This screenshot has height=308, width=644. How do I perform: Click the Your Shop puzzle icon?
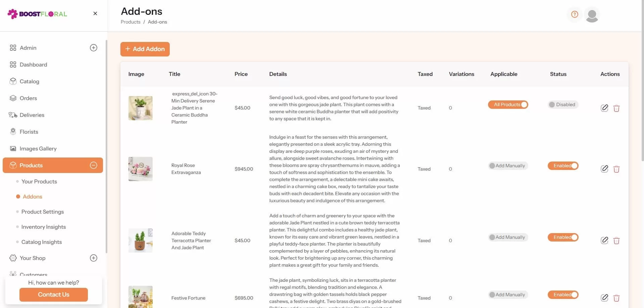(13, 258)
